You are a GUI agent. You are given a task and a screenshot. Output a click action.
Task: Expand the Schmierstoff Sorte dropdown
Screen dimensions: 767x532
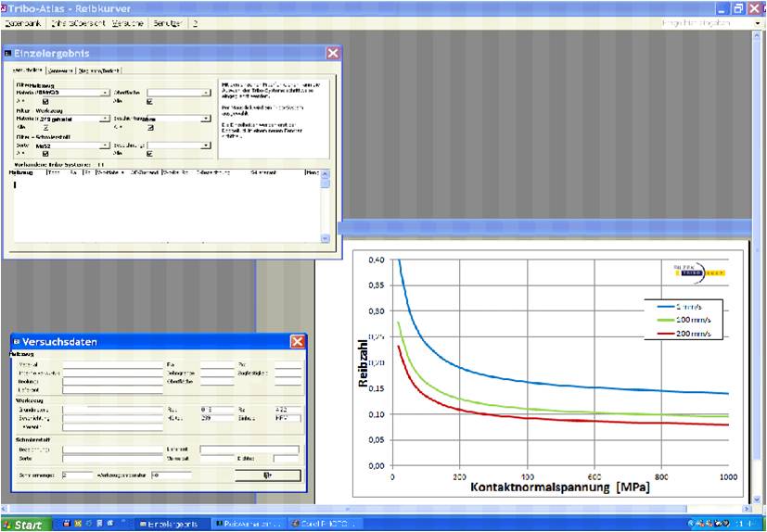coord(106,146)
